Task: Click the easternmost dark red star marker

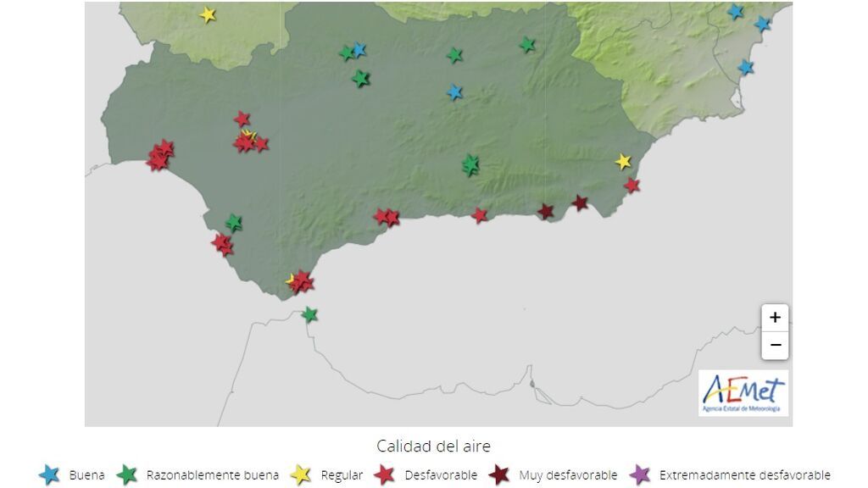Action: pyautogui.click(x=580, y=202)
